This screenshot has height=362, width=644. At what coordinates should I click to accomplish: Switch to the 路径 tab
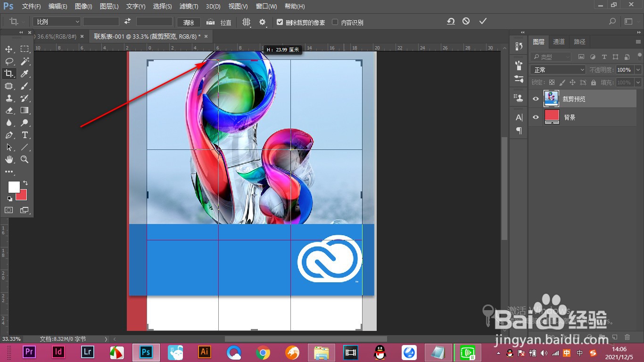coord(579,41)
